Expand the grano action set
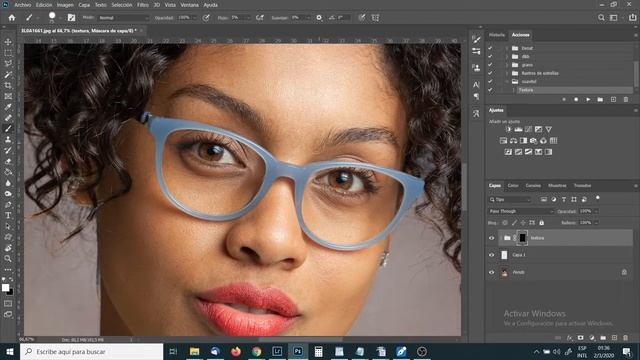 click(x=507, y=65)
